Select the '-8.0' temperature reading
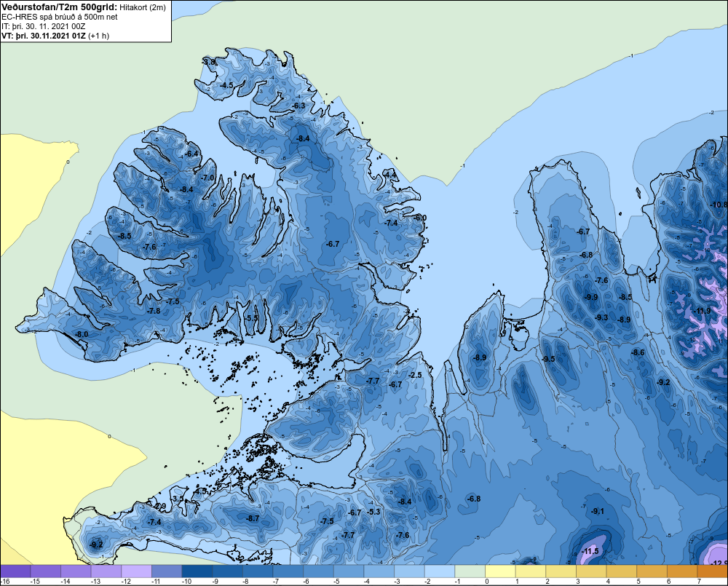Viewport: 728px width, 586px height. click(82, 334)
